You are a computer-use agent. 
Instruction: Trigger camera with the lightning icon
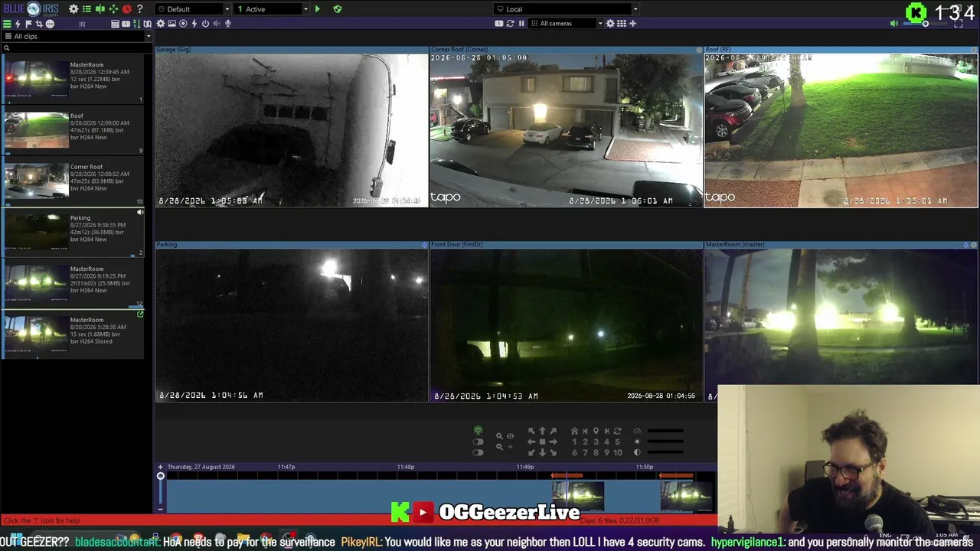pos(194,24)
